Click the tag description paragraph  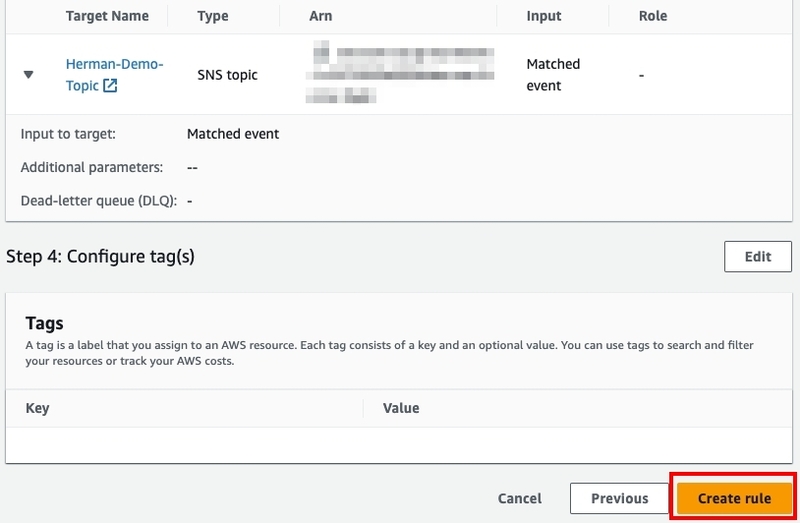[389, 353]
